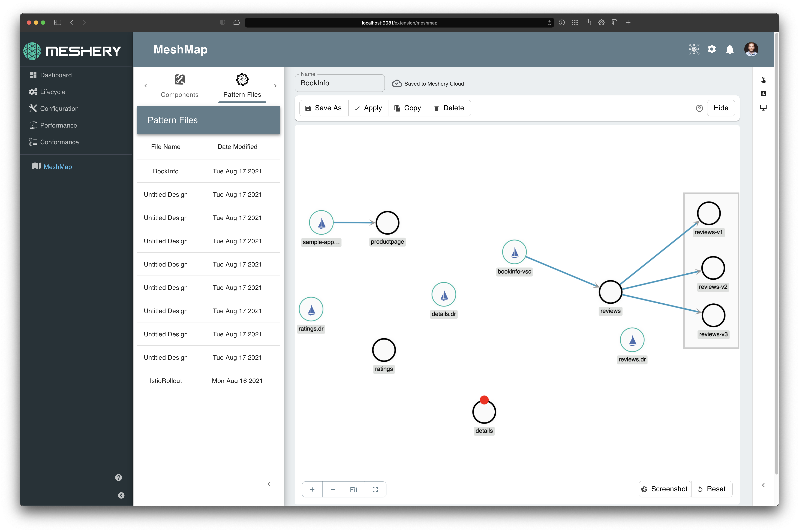Open Mon Aug 16 2021 date cell

pos(237,381)
